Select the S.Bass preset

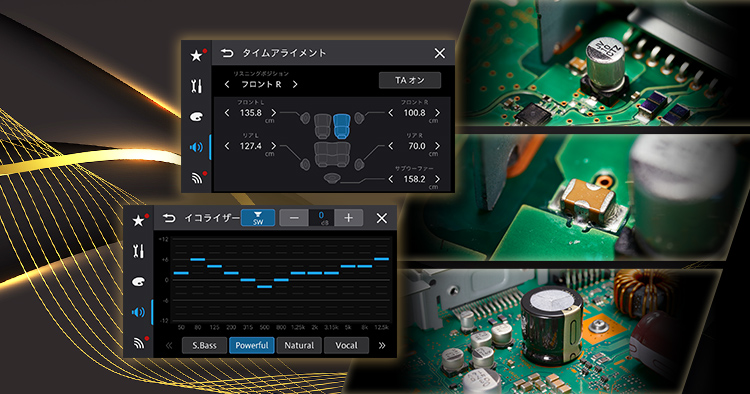pos(204,345)
